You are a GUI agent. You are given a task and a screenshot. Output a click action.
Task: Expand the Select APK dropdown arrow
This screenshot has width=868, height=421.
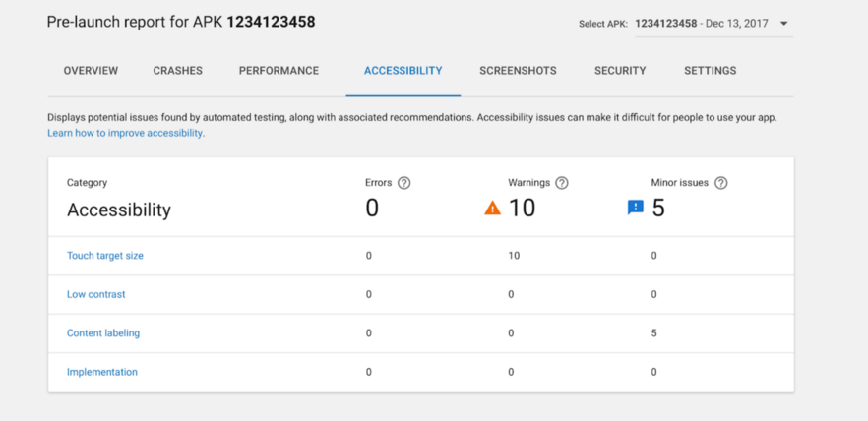[784, 24]
